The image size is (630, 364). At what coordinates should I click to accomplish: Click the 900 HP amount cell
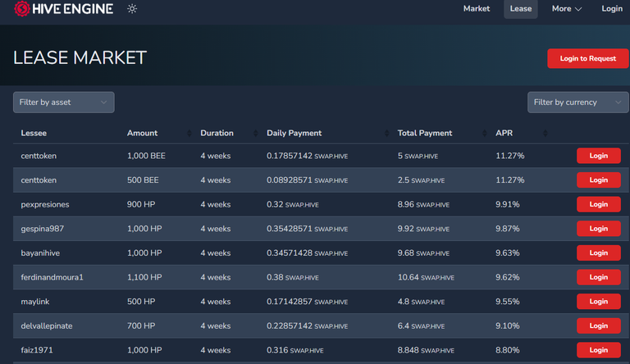(141, 204)
